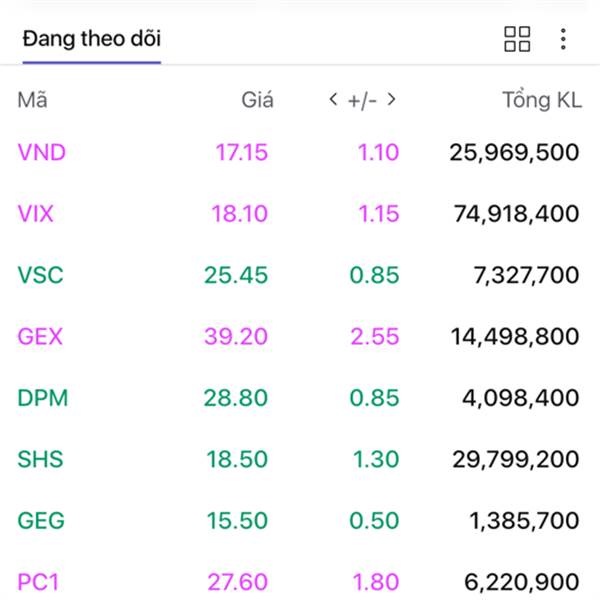Sort by the Giá column header
The height and width of the screenshot is (600, 600).
257,100
